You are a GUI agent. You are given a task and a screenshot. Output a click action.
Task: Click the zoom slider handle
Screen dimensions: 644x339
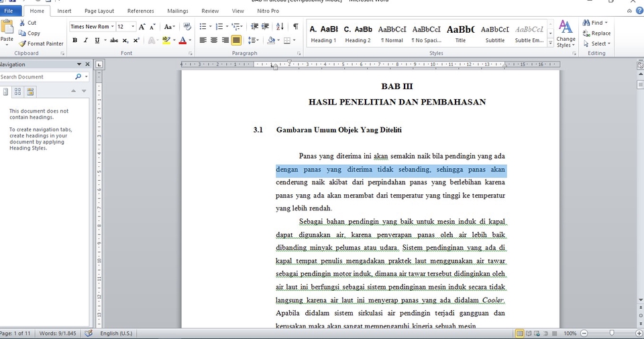pos(612,333)
